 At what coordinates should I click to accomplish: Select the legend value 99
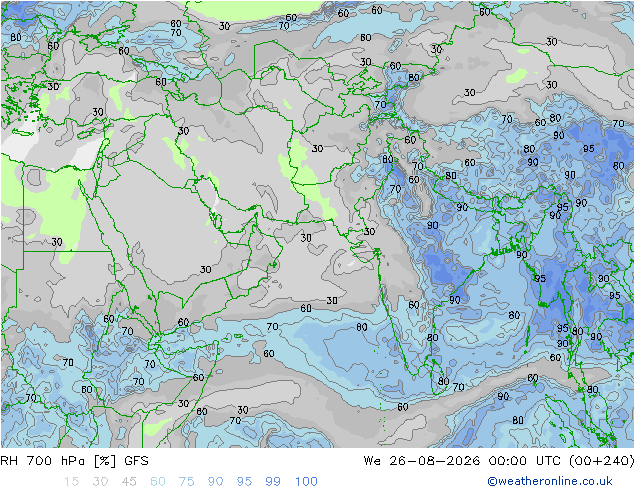tap(273, 481)
